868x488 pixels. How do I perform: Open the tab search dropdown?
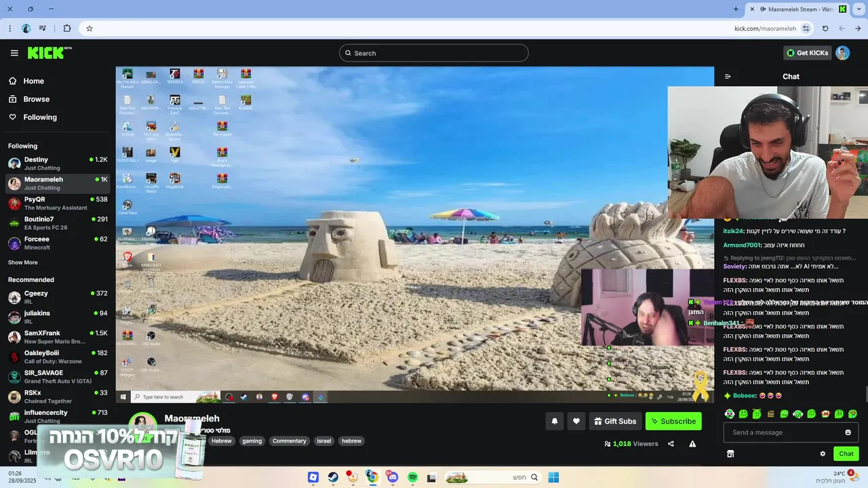click(x=858, y=9)
